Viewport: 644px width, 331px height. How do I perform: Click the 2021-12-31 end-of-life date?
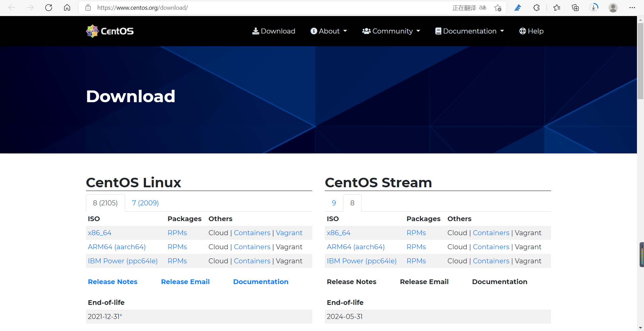tap(104, 317)
